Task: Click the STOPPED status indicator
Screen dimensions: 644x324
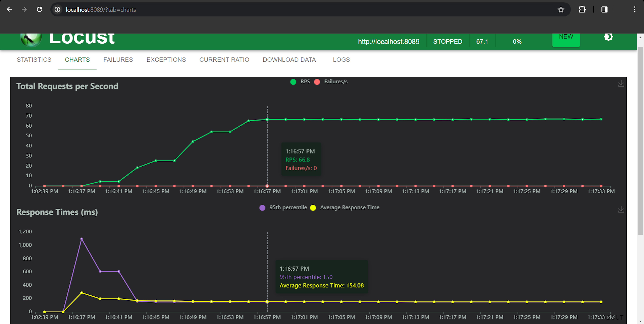Action: click(x=448, y=41)
